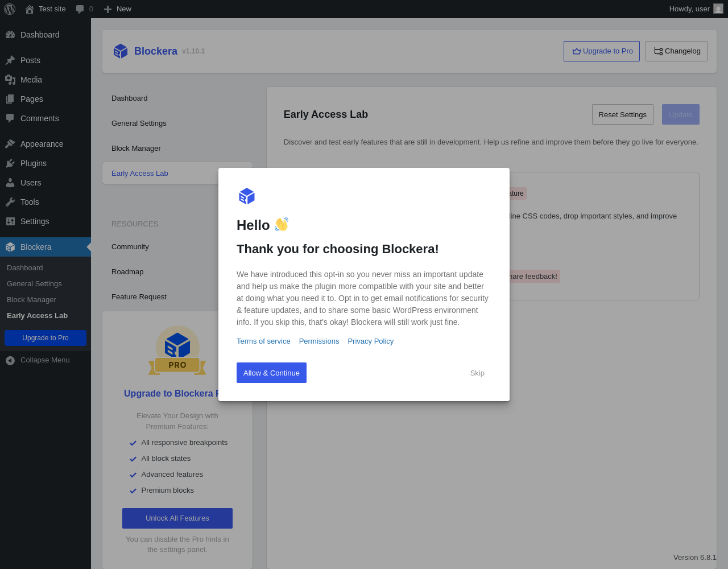Click Blockera logo in page header
Viewport: 728px width, 569px height.
coord(121,51)
